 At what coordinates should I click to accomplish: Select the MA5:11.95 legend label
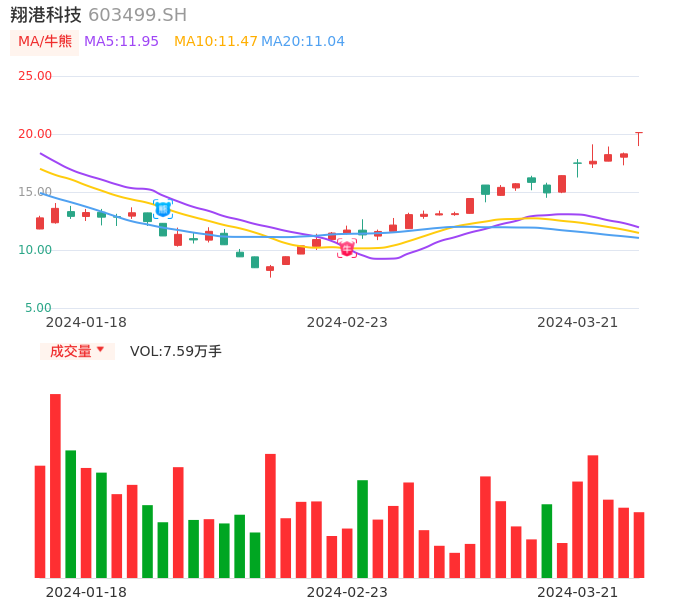pyautogui.click(x=121, y=42)
